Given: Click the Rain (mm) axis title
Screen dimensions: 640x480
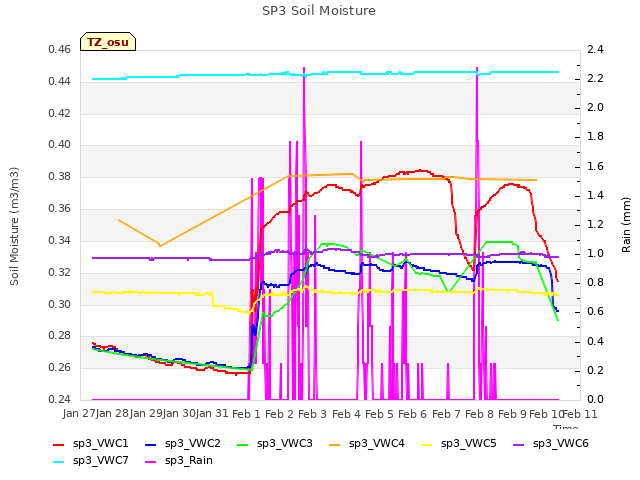Looking at the screenshot, I should (x=626, y=225).
